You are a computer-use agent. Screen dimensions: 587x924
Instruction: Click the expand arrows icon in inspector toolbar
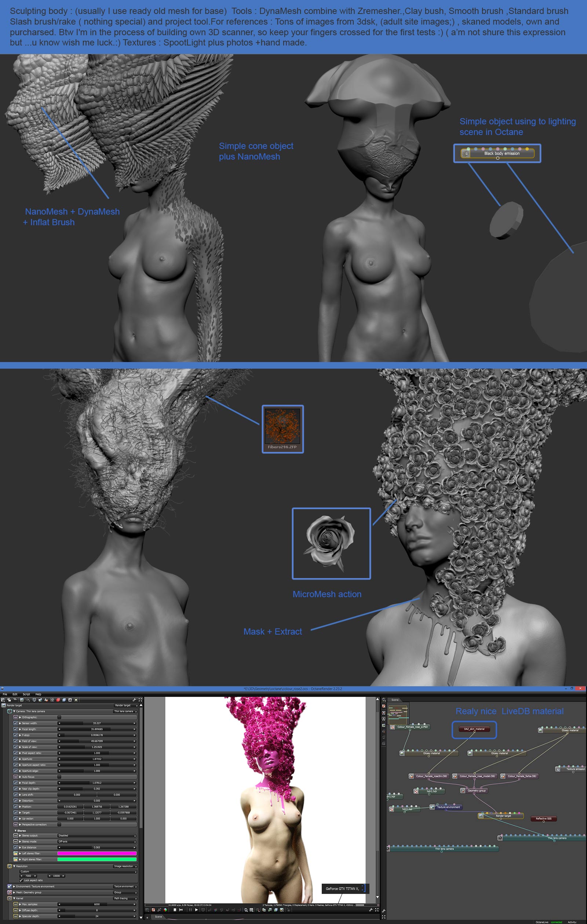(141, 700)
